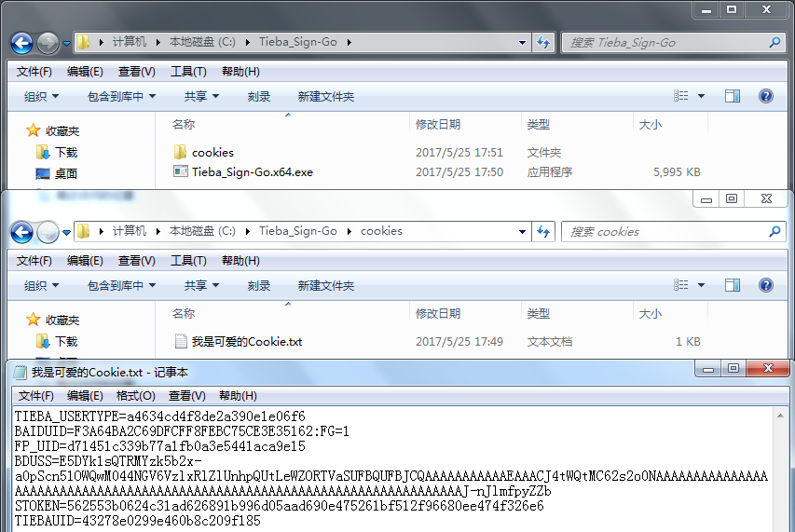Open 下载 folder in top window sidebar
The width and height of the screenshot is (795, 532).
[x=65, y=152]
